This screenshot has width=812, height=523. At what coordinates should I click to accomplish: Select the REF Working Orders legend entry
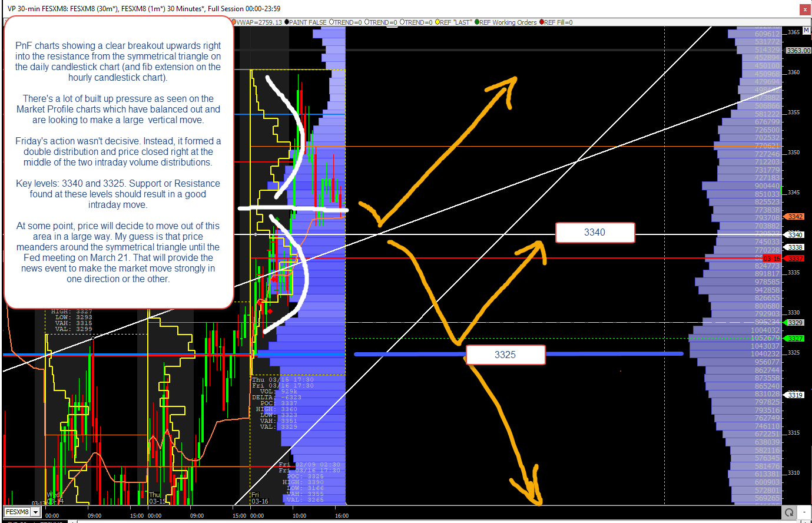506,22
